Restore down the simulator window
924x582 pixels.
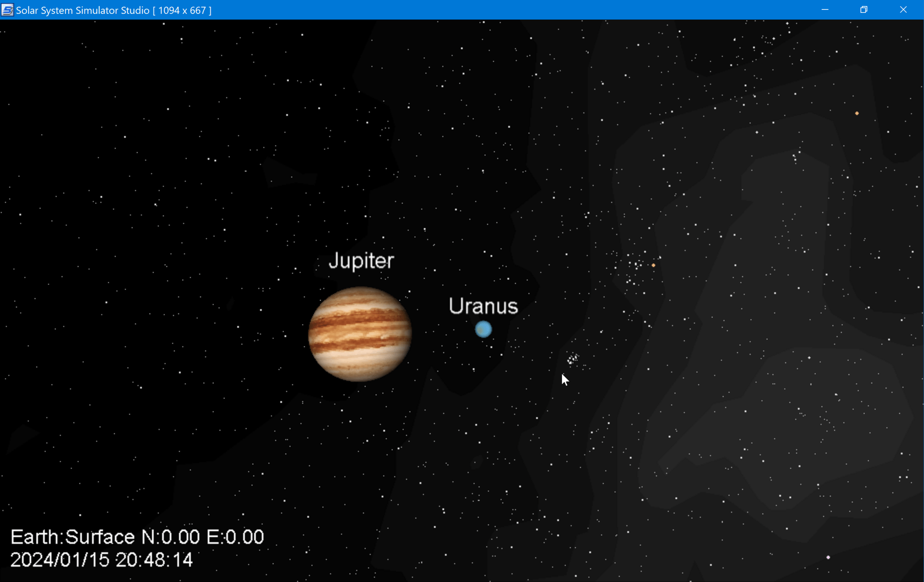tap(864, 9)
